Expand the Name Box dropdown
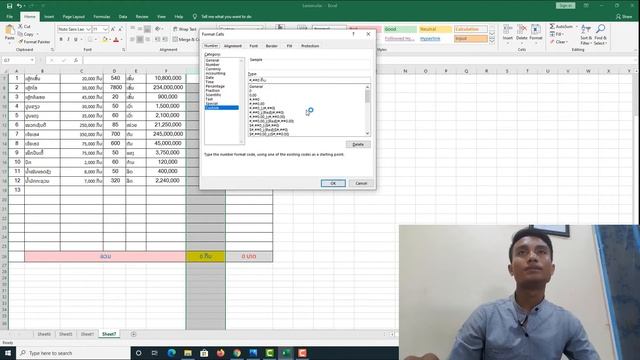640x360 pixels. pos(32,60)
